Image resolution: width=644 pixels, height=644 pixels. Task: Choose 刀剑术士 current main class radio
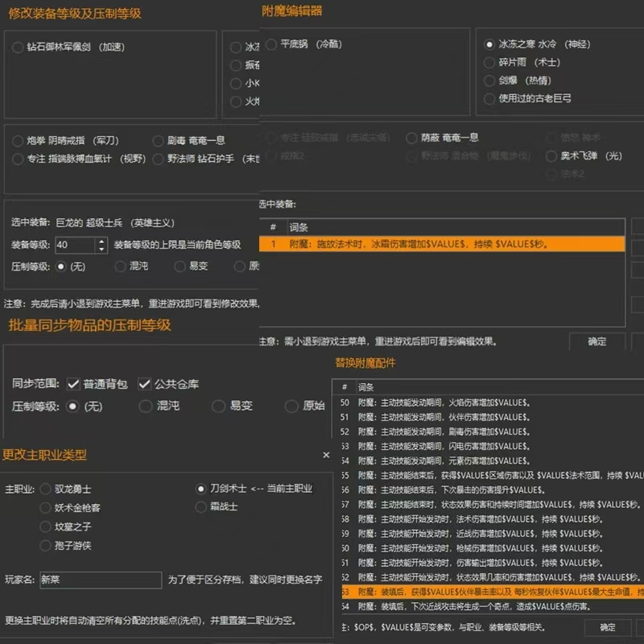[x=200, y=489]
